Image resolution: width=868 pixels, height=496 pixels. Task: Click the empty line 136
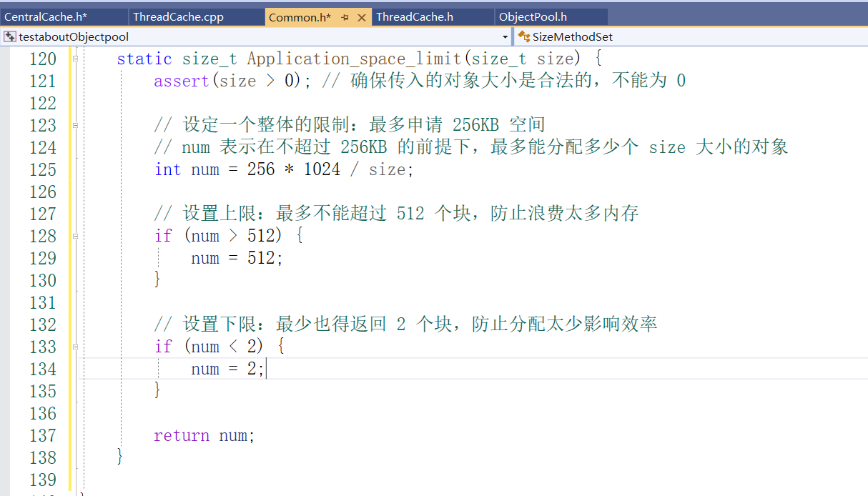[472, 413]
